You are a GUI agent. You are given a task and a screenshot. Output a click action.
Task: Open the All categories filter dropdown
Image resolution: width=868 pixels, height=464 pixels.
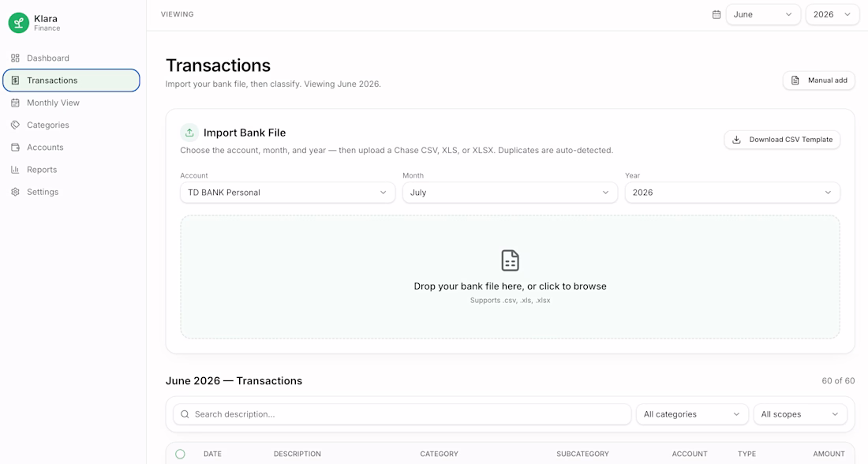692,414
